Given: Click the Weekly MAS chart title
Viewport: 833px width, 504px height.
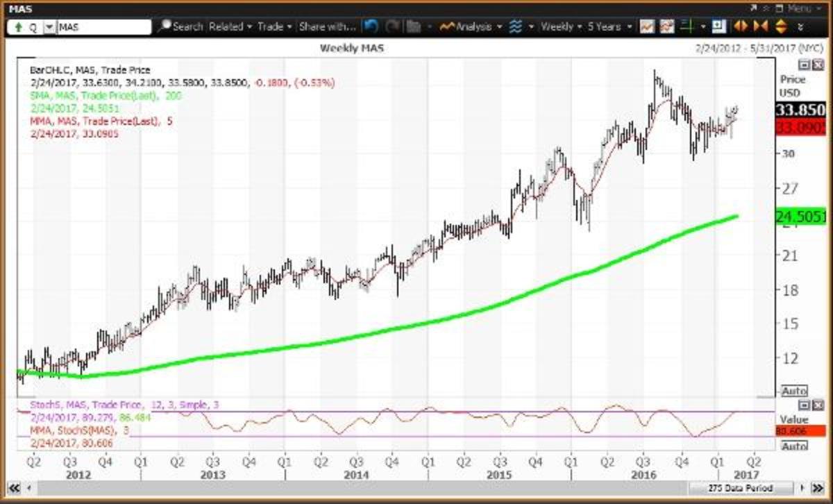Looking at the screenshot, I should pyautogui.click(x=351, y=48).
